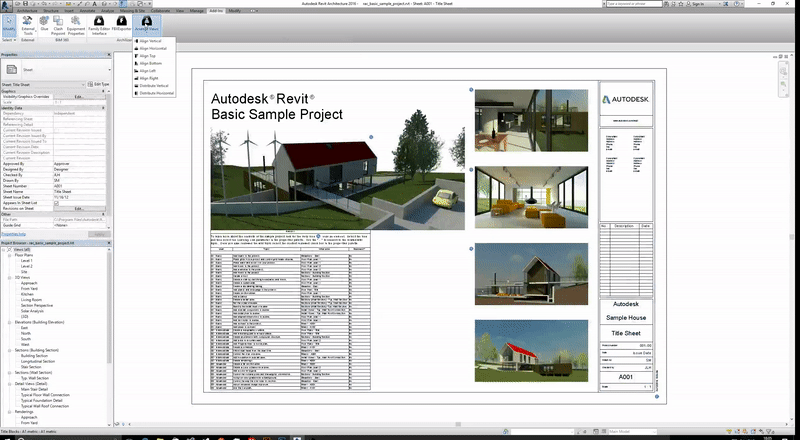Viewport: 800px width, 440px height.
Task: Click the Sheet Name value field
Action: 79,192
